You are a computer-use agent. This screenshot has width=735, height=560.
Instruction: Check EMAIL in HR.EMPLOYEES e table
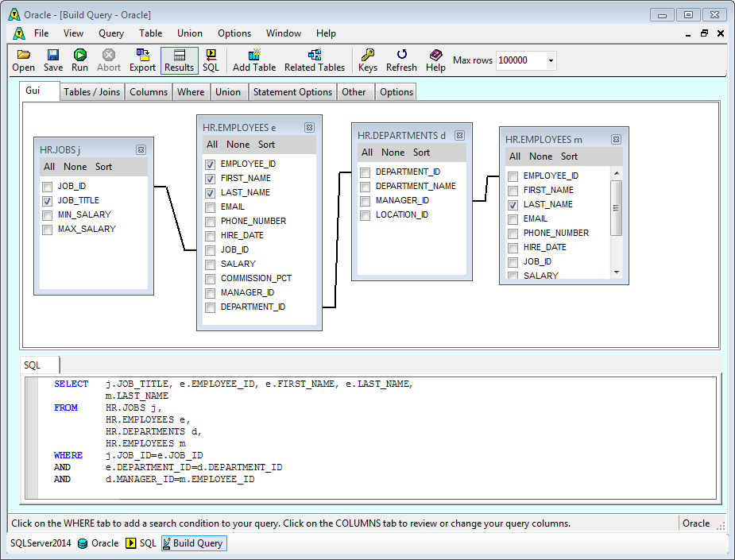click(211, 207)
